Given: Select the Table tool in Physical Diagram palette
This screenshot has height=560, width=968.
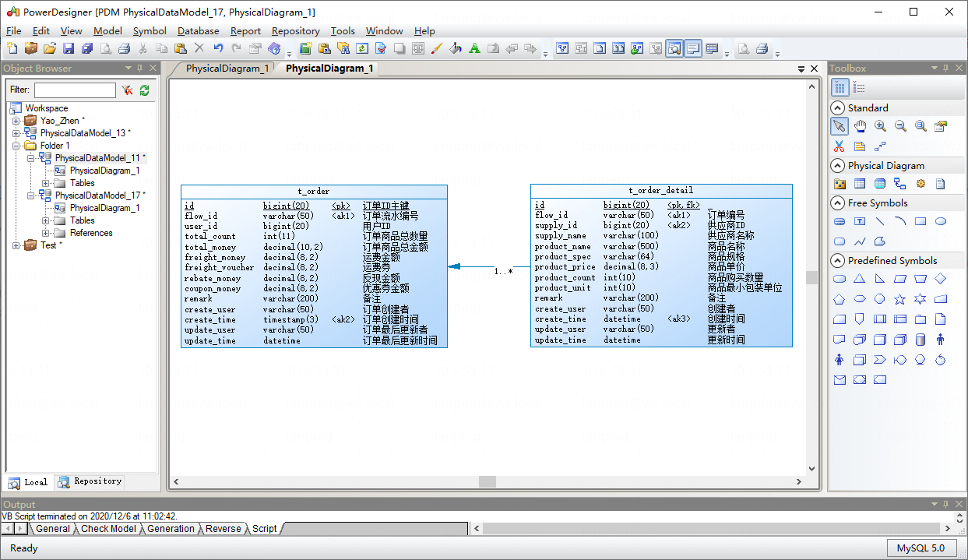Looking at the screenshot, I should click(859, 183).
